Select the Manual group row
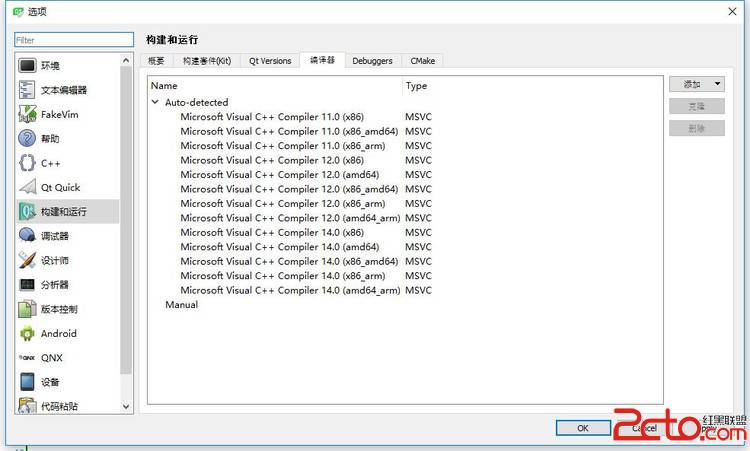Viewport: 750px width, 451px height. pyautogui.click(x=405, y=304)
